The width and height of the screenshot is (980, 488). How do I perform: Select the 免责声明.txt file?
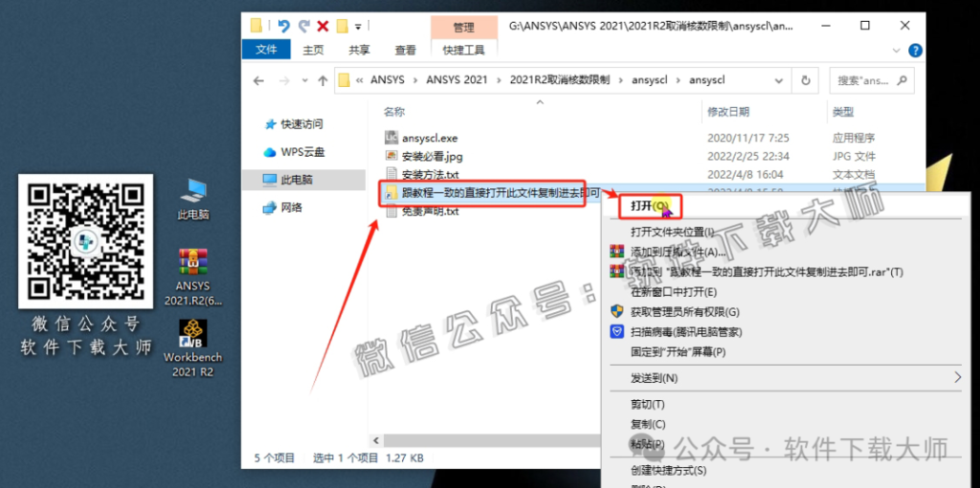pyautogui.click(x=422, y=211)
